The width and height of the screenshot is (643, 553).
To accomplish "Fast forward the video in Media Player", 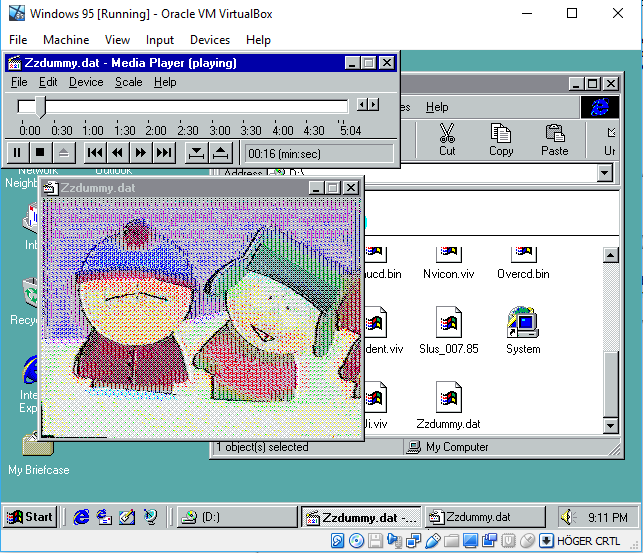I will pyautogui.click(x=141, y=153).
